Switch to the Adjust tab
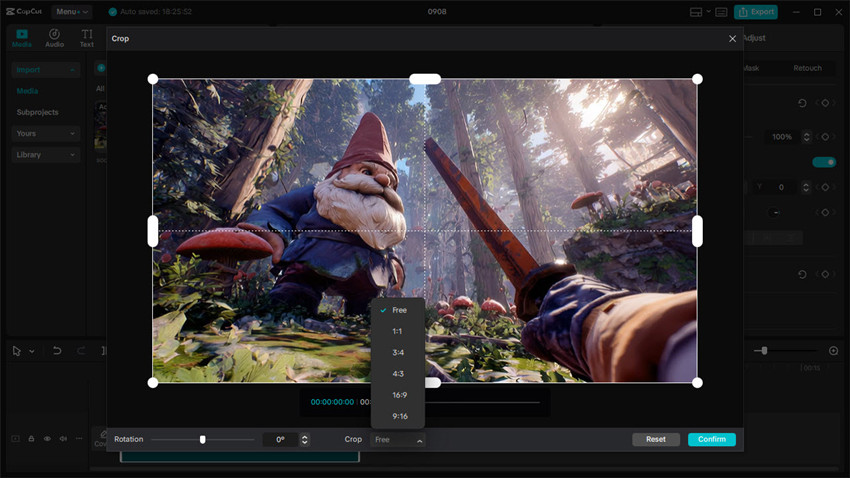 click(x=754, y=38)
